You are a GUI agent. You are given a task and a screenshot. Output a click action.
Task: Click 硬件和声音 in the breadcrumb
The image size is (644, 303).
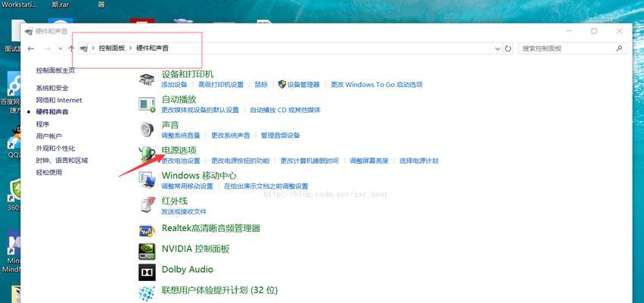click(x=152, y=48)
